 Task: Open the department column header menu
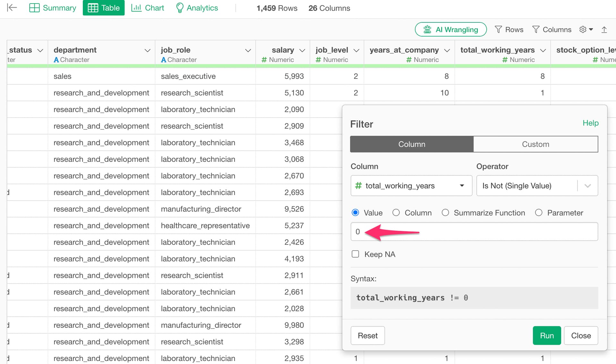(147, 50)
